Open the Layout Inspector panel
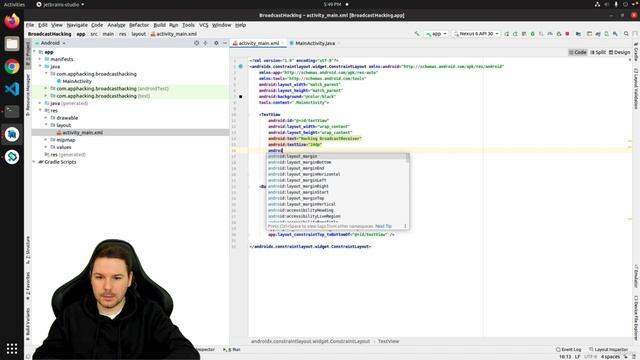 (x=608, y=349)
